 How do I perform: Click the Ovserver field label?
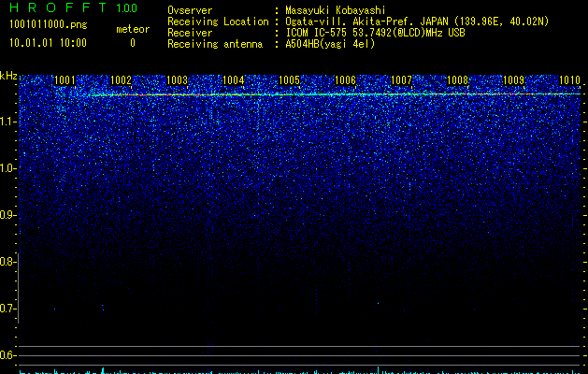[190, 10]
